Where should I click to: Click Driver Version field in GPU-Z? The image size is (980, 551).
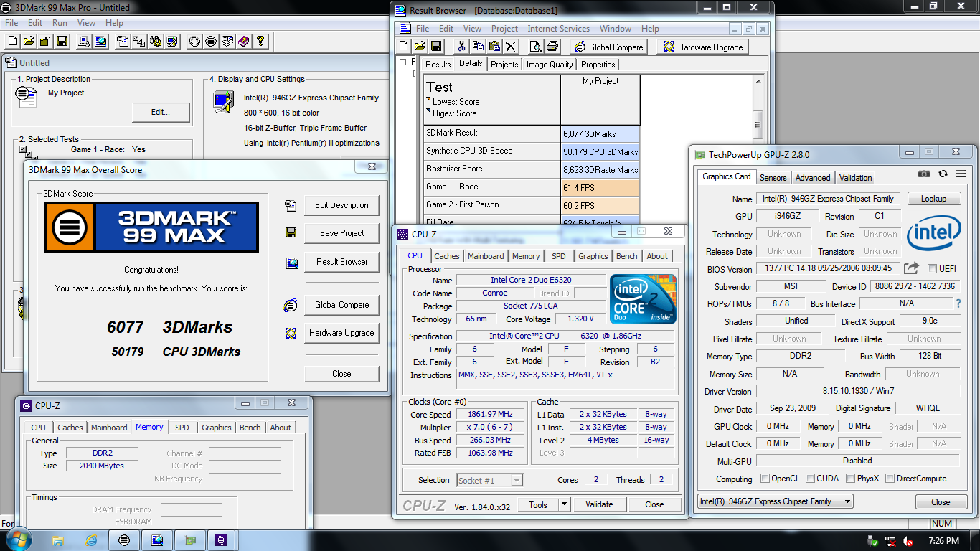[858, 392]
